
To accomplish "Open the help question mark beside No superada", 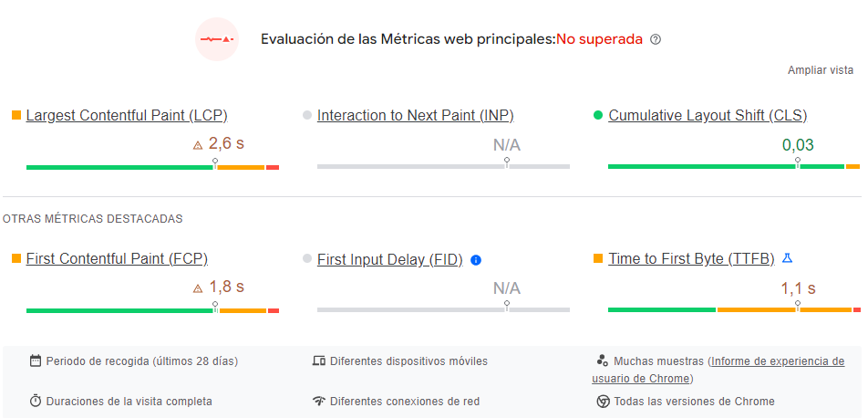I will point(656,39).
